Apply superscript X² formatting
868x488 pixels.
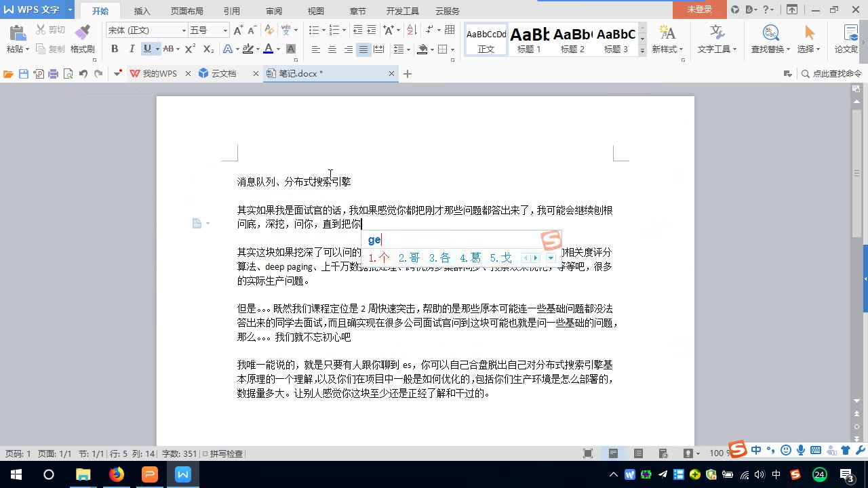190,49
